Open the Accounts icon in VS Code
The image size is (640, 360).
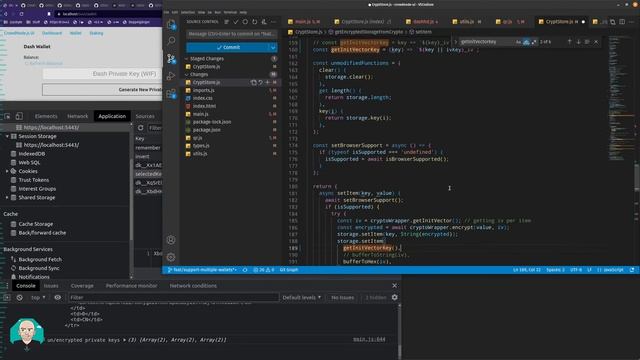point(171,240)
